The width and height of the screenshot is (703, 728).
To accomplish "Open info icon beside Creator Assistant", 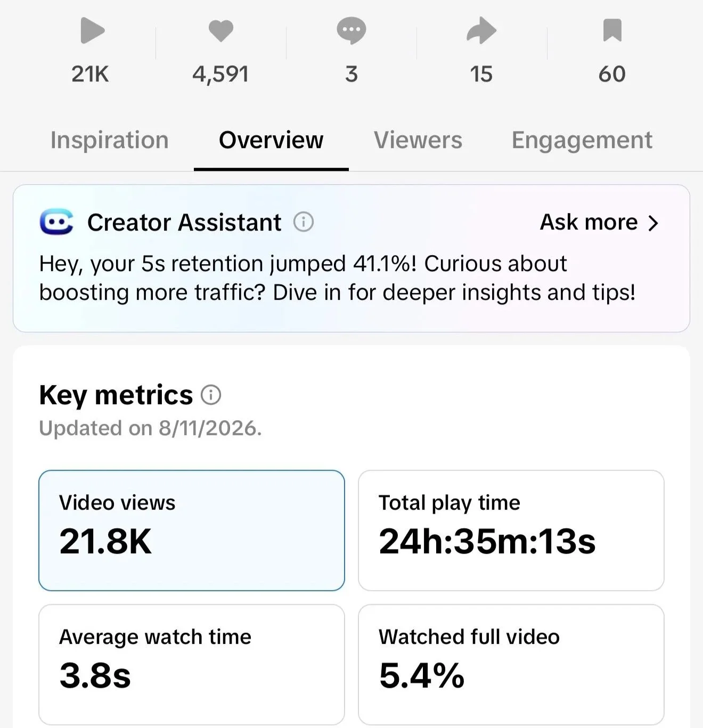I will tap(304, 222).
